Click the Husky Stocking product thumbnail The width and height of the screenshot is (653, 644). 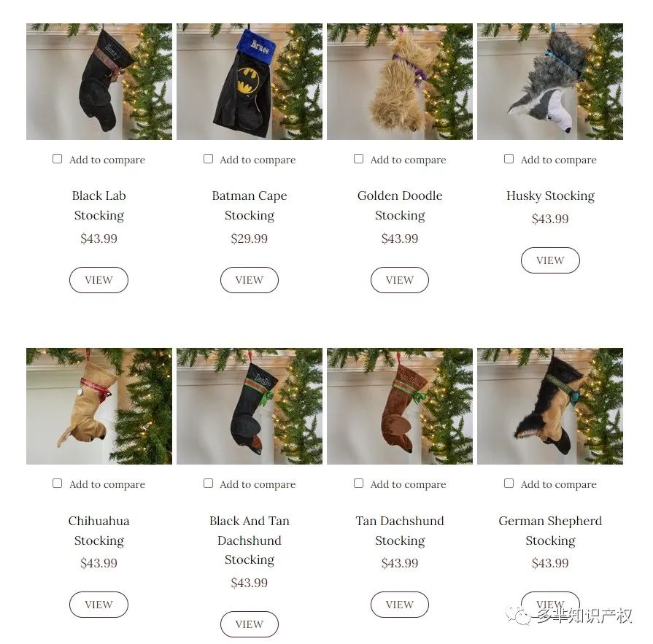(550, 82)
